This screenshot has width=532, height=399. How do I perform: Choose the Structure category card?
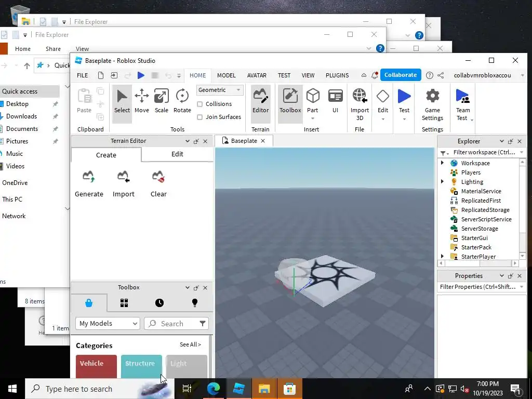141,366
